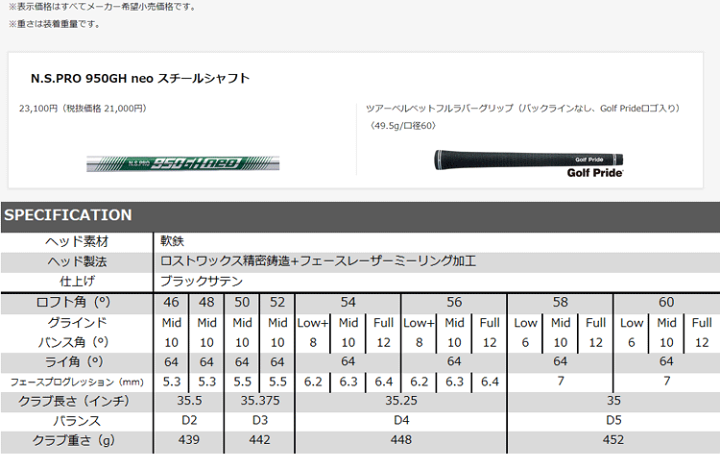The height and width of the screenshot is (469, 720).
Task: Click loft angle cell 48
Action: point(207,302)
